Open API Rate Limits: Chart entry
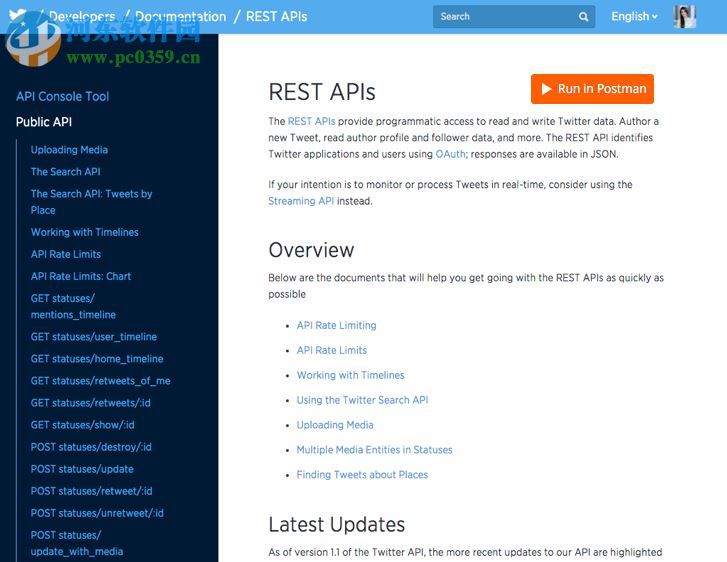Viewport: 727px width, 562px height. 81,276
